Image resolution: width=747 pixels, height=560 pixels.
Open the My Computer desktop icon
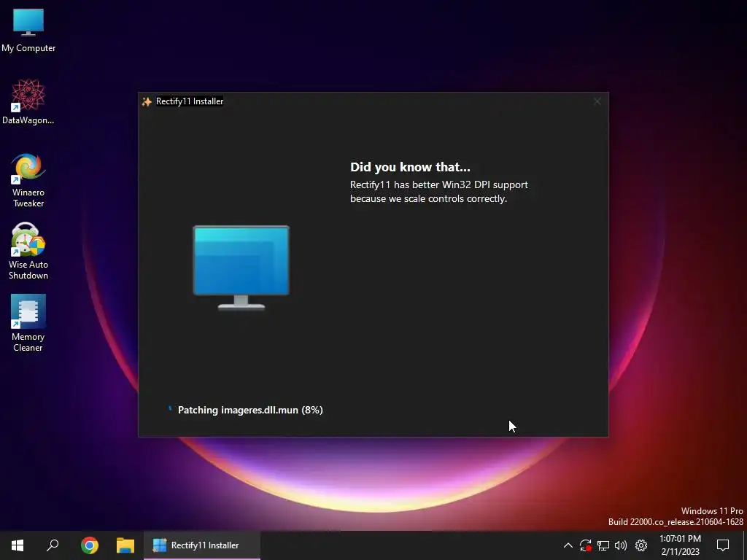tap(28, 31)
